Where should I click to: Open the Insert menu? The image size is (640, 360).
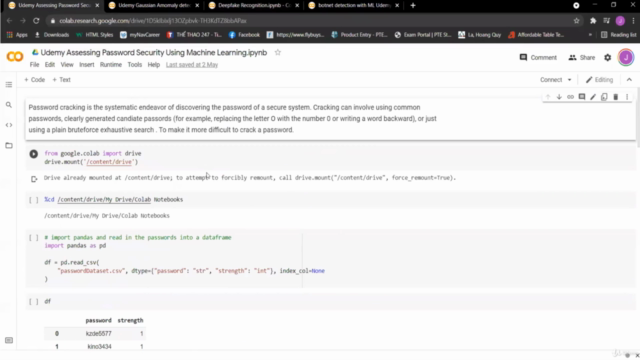click(x=87, y=65)
